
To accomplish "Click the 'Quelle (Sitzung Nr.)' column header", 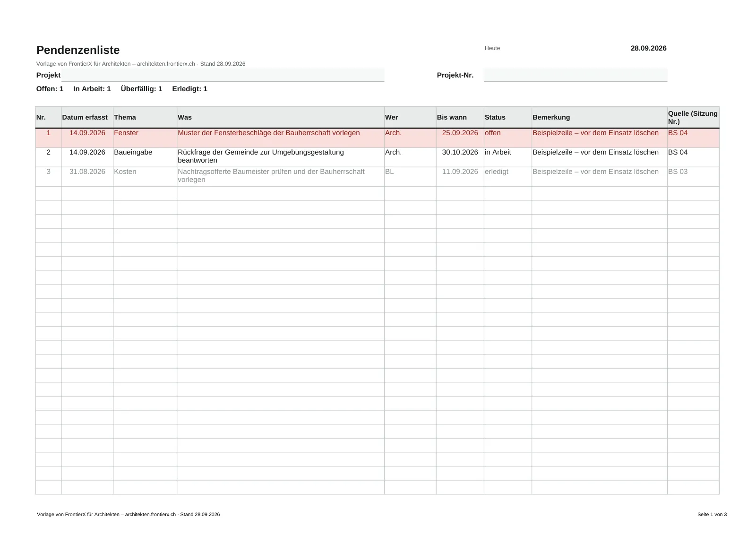I will coord(693,117).
